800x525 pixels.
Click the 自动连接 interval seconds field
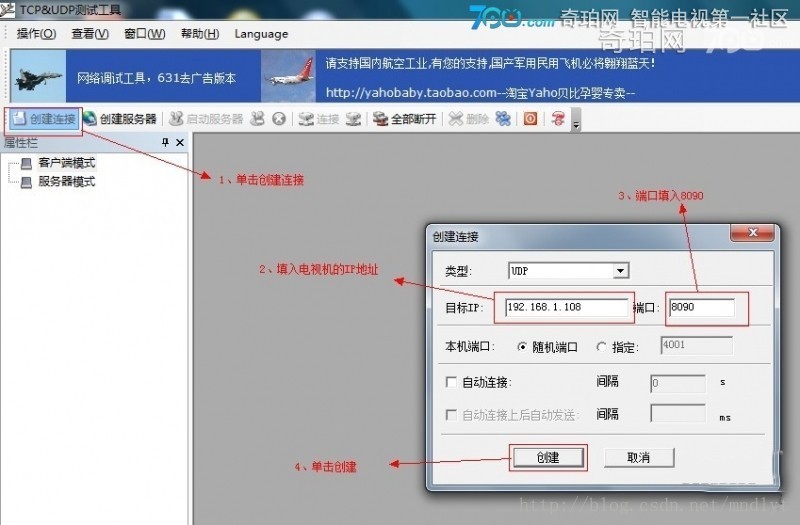[678, 383]
